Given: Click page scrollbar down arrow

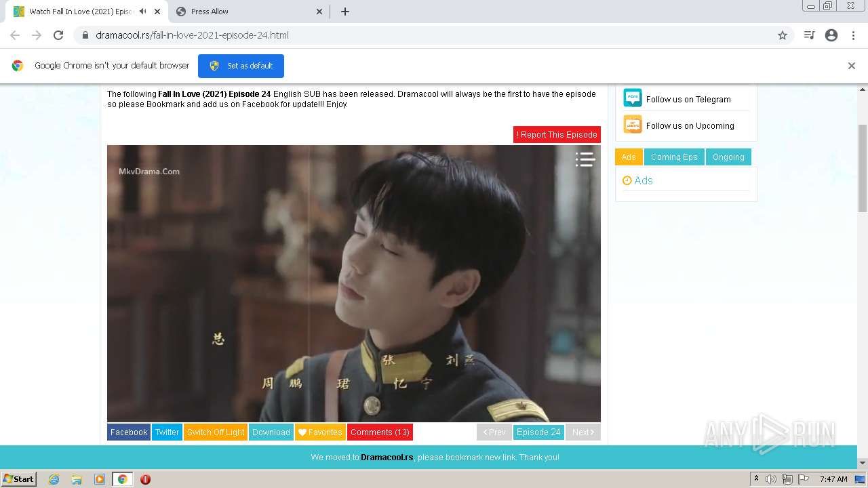Looking at the screenshot, I should (863, 463).
